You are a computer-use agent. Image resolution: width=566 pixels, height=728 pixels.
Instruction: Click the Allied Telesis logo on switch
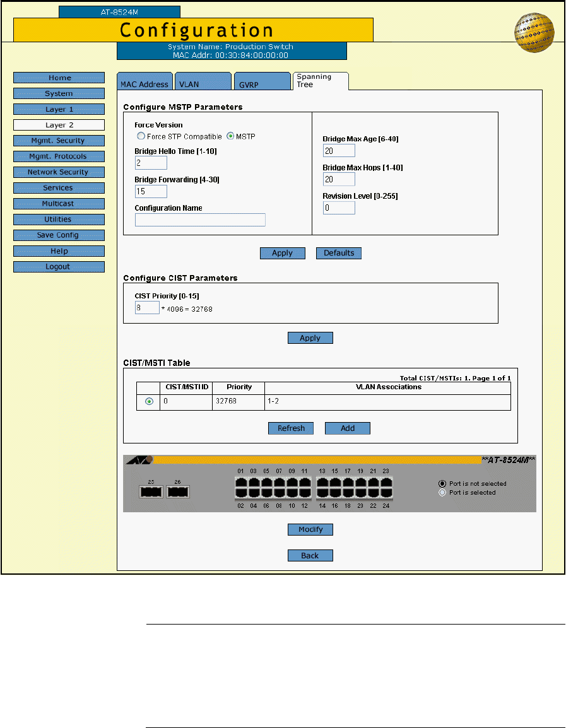point(138,461)
